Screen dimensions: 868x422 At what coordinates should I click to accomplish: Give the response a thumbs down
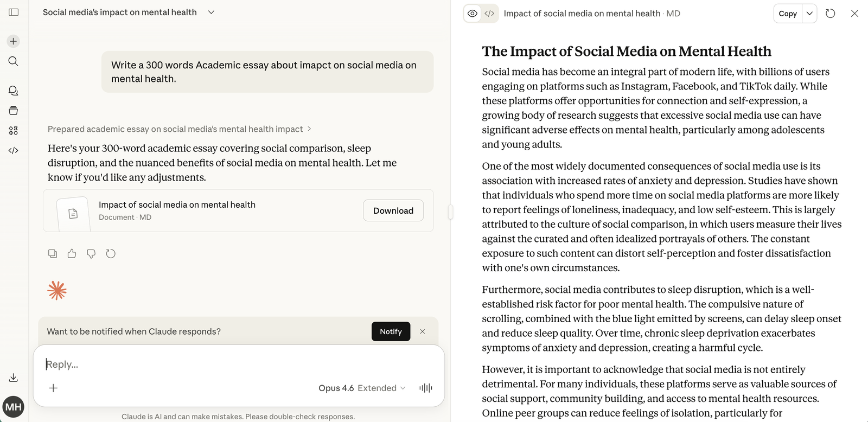point(91,253)
